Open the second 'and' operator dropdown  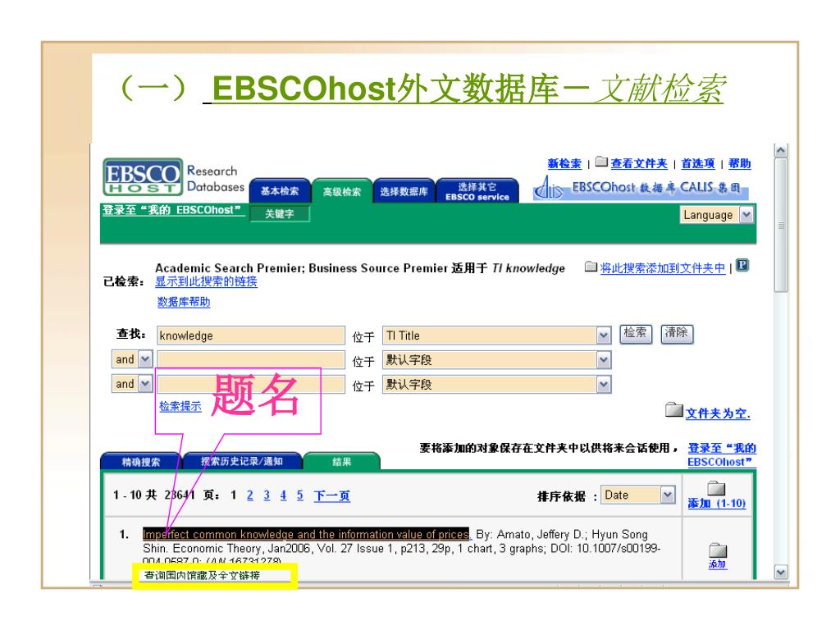click(x=145, y=384)
